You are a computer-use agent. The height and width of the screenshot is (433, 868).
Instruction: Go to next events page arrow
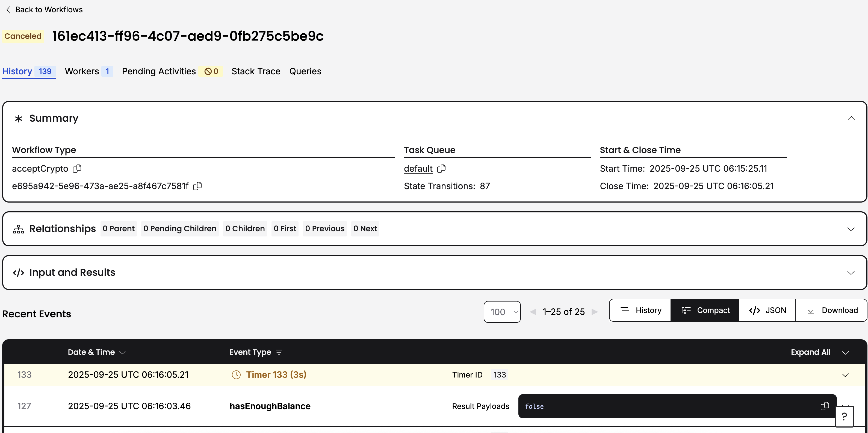click(x=595, y=312)
